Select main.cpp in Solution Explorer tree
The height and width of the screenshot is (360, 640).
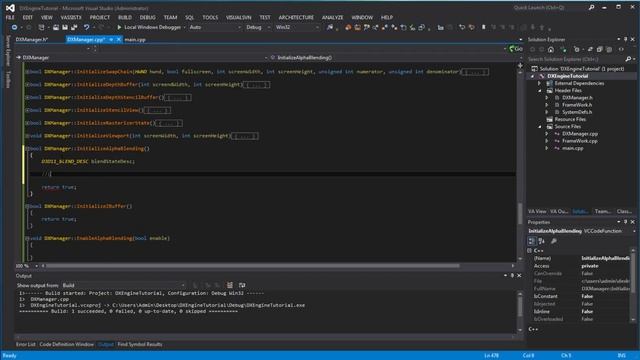pyautogui.click(x=573, y=148)
